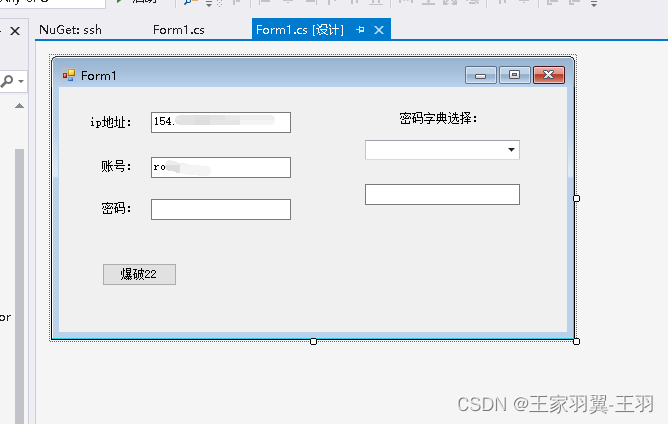The width and height of the screenshot is (668, 424).
Task: Select the 密码字典选择 label
Action: click(x=438, y=118)
